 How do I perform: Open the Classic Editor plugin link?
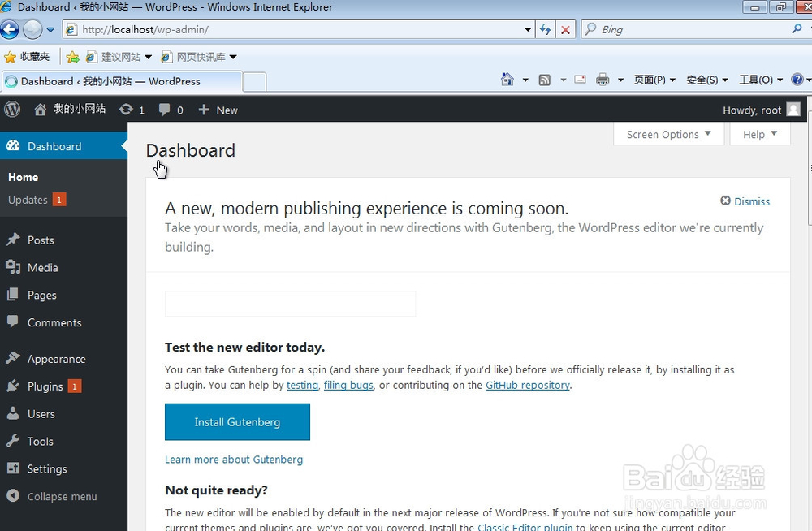(525, 526)
